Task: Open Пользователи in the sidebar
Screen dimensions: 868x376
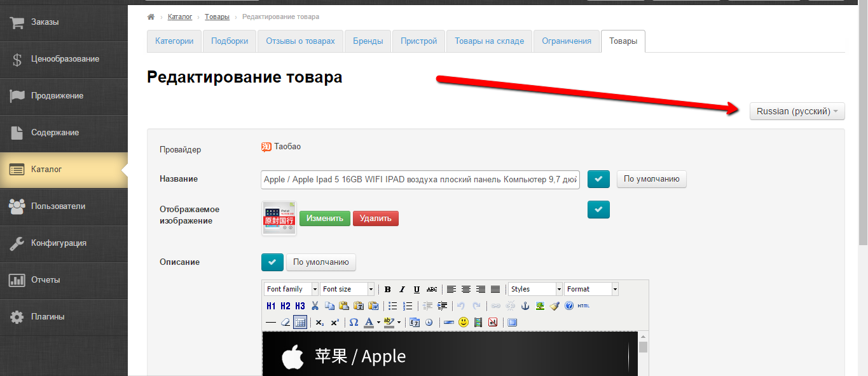Action: (64, 206)
